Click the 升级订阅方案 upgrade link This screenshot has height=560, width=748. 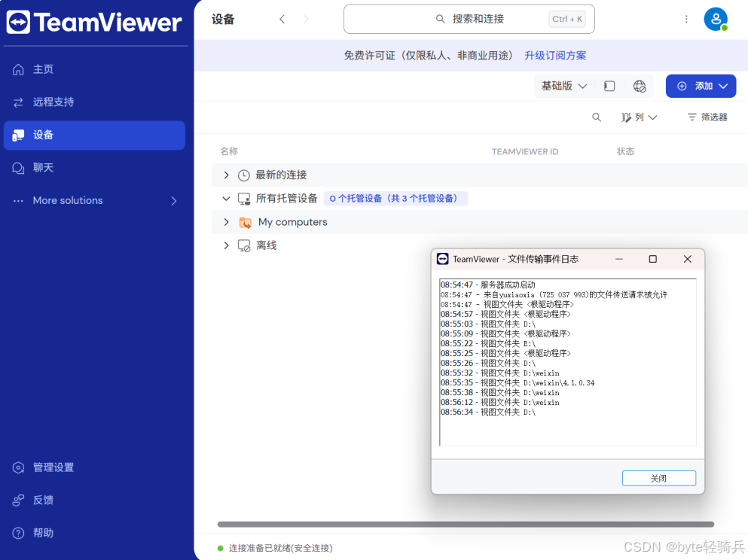pos(555,56)
